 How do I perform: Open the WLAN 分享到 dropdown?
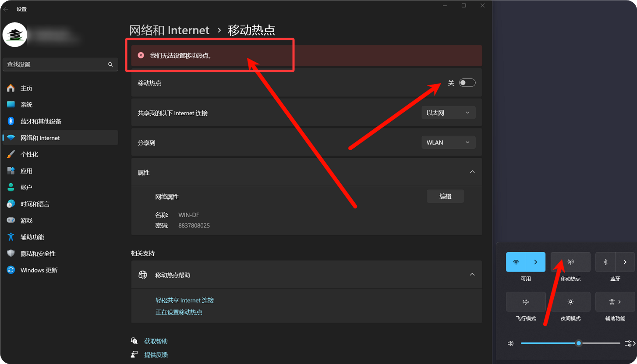coord(448,142)
